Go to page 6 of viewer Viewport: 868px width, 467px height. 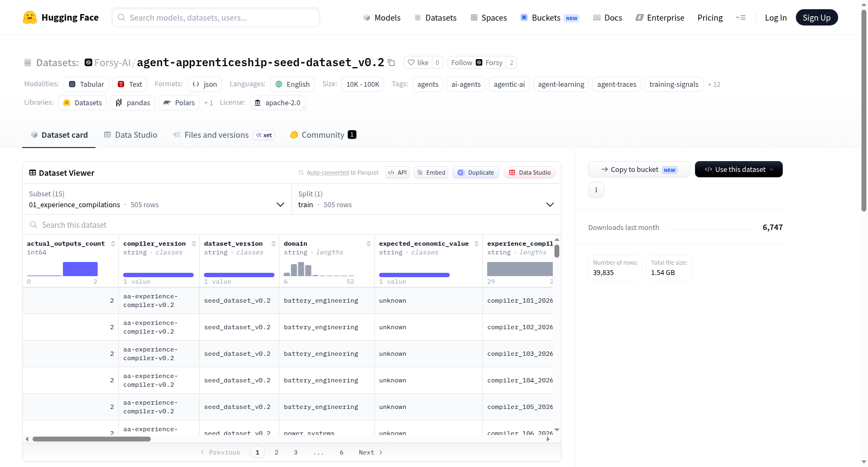point(342,452)
